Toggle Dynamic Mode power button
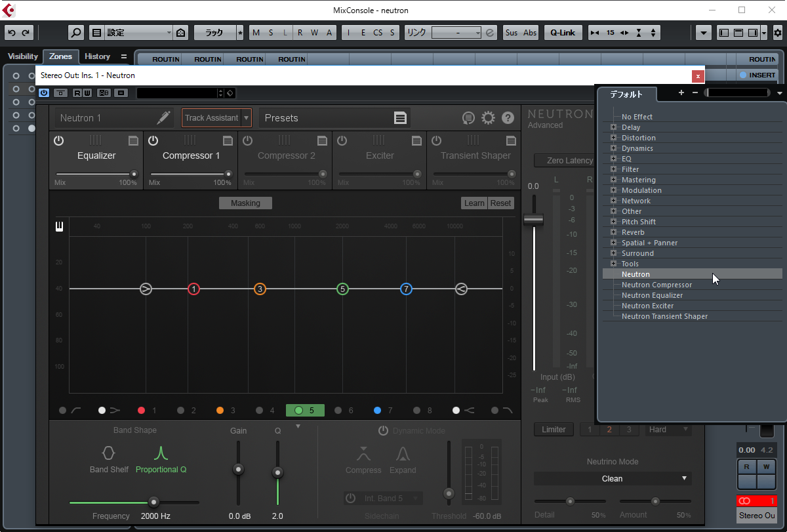 (x=383, y=431)
